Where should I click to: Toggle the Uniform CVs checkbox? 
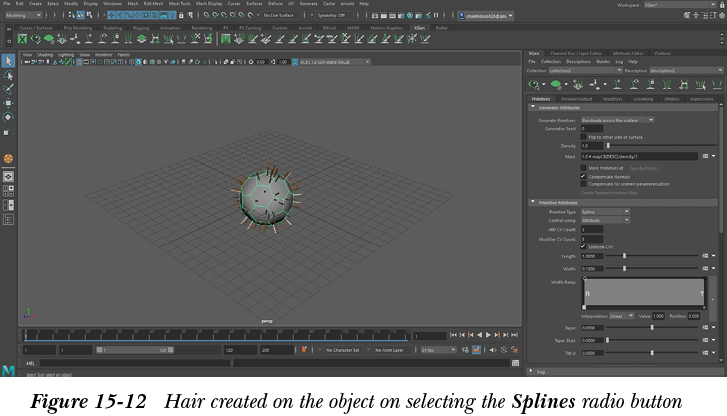point(584,246)
